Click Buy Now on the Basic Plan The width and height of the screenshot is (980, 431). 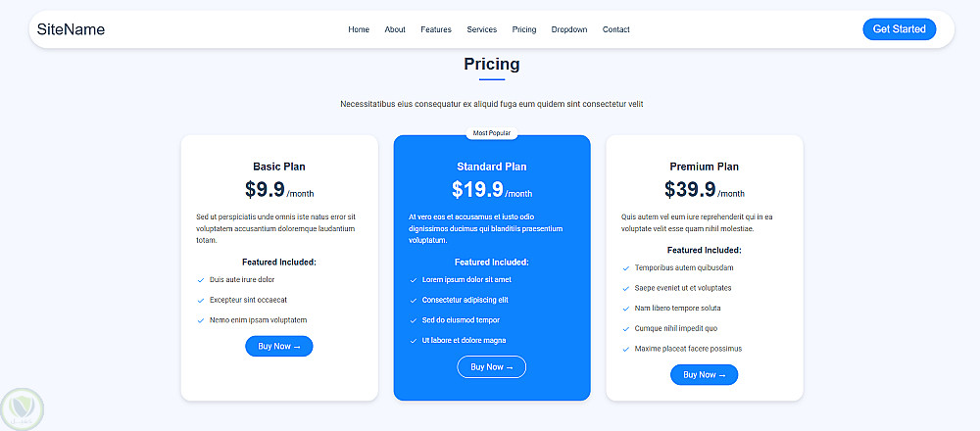pos(279,346)
